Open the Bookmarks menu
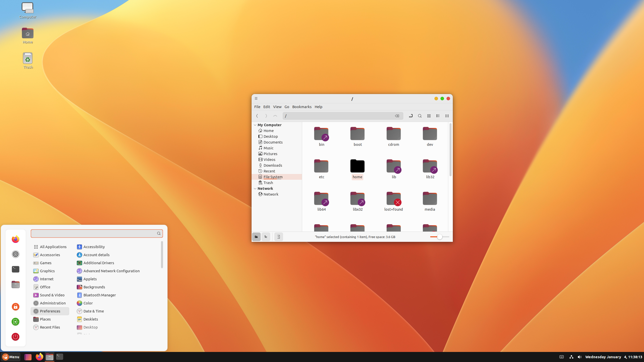This screenshot has height=362, width=644. coord(302,107)
